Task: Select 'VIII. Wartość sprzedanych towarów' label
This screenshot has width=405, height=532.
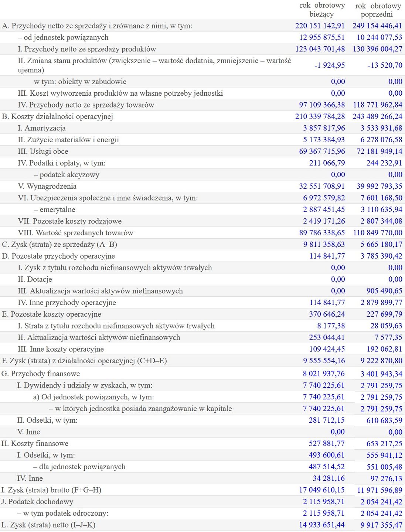Action: point(75,233)
